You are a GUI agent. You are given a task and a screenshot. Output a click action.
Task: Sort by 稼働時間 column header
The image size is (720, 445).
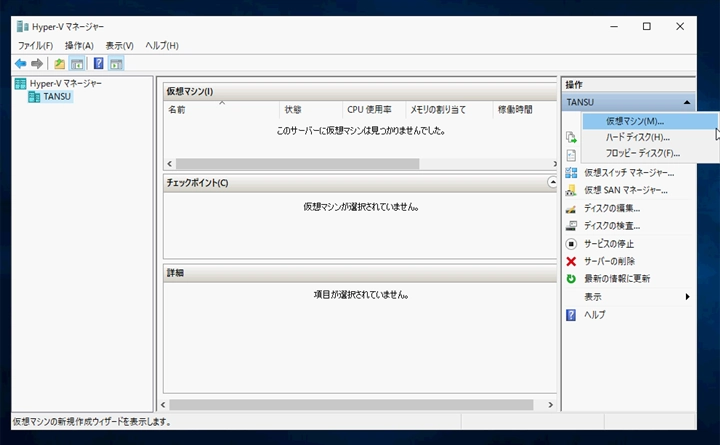tap(525, 110)
